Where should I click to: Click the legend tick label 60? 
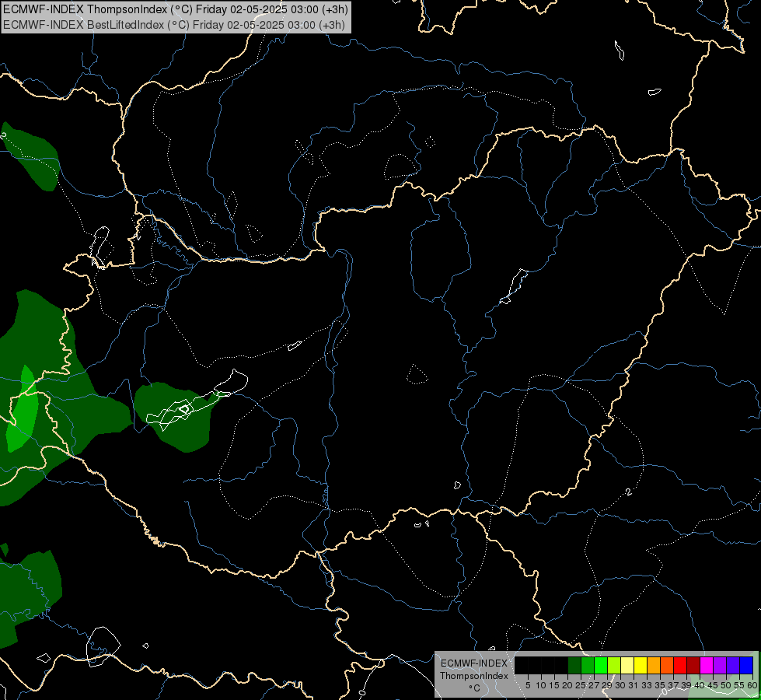pos(752,685)
